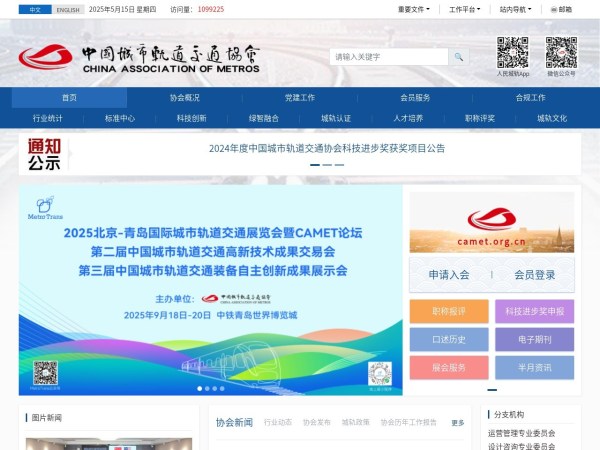Open the 协会概况 menu item

tap(184, 98)
